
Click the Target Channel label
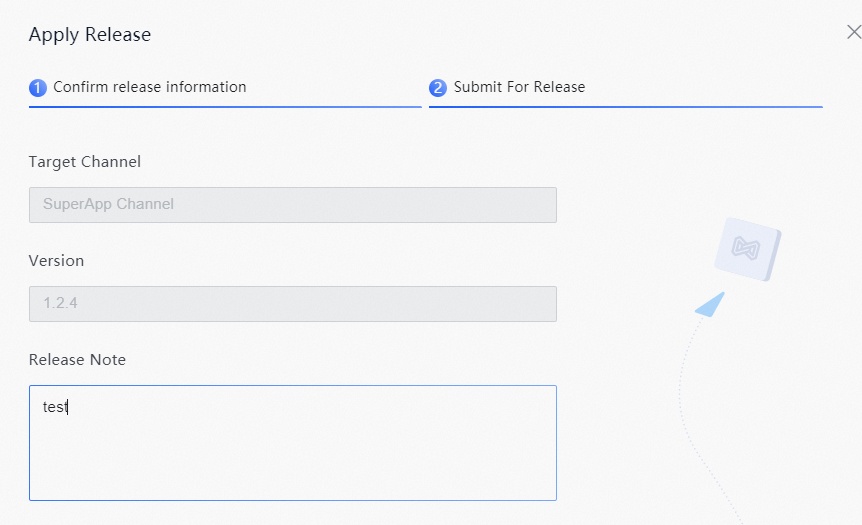85,162
